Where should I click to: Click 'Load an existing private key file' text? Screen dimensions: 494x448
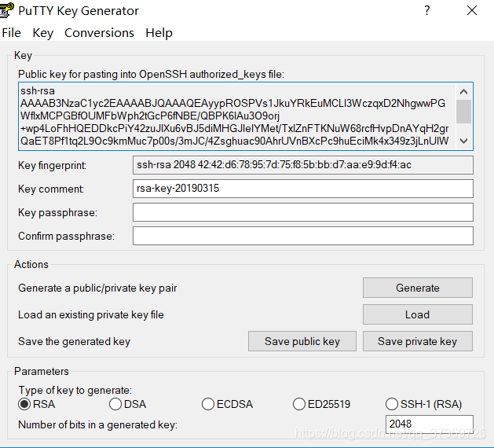[x=91, y=314]
